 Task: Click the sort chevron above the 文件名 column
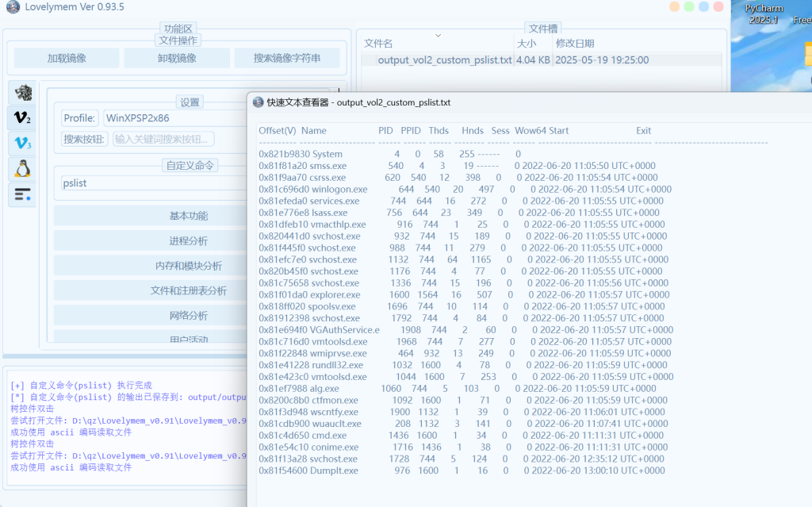coord(437,35)
